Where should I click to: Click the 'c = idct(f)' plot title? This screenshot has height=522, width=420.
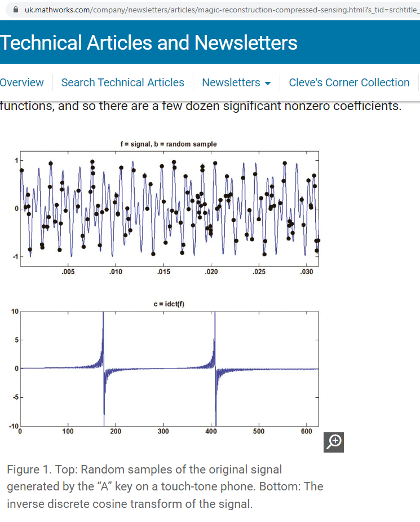[169, 304]
